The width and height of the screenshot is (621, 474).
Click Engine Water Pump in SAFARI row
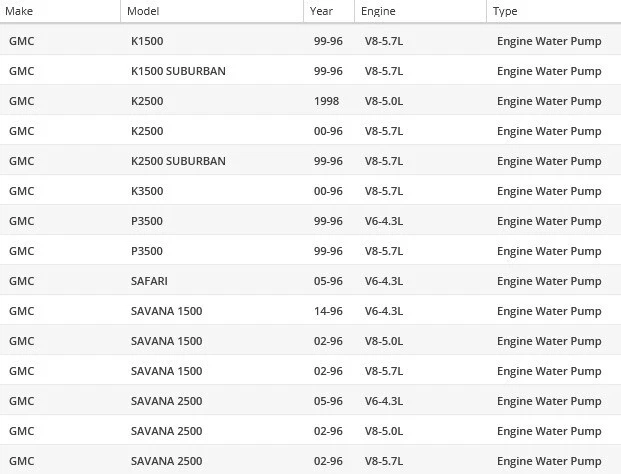pos(549,281)
